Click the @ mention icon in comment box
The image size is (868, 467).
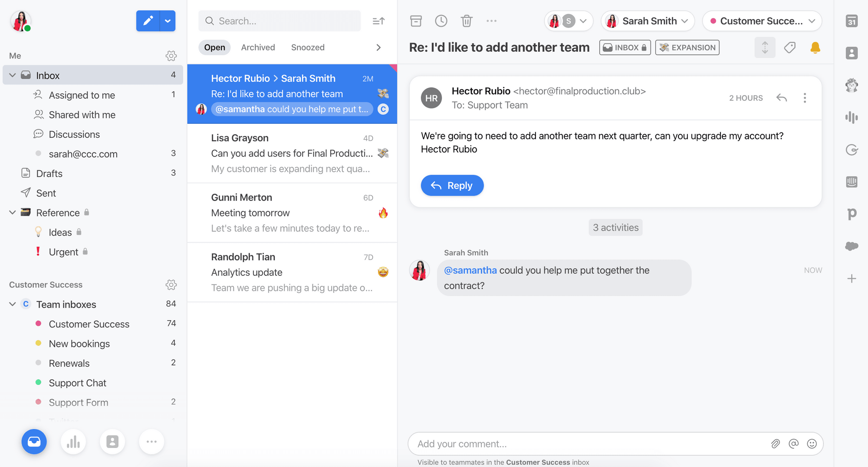point(793,444)
